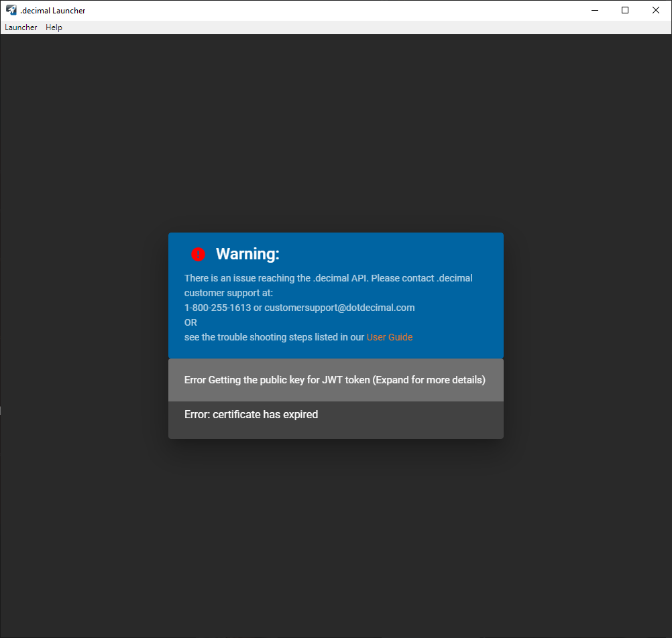Viewport: 672px width, 638px height.
Task: Click the 'Warning:' heading text
Action: tap(247, 254)
